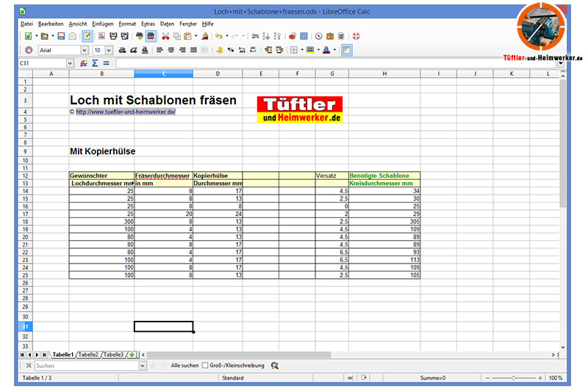The image size is (588, 392).
Task: Save the document with floppy icon
Action: pyautogui.click(x=61, y=36)
